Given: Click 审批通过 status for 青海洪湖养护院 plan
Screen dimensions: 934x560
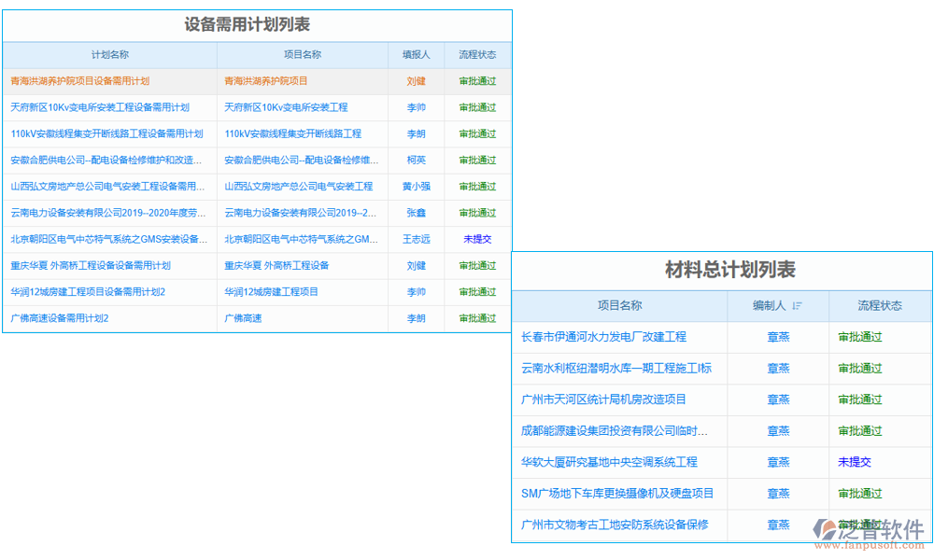Looking at the screenshot, I should click(476, 81).
